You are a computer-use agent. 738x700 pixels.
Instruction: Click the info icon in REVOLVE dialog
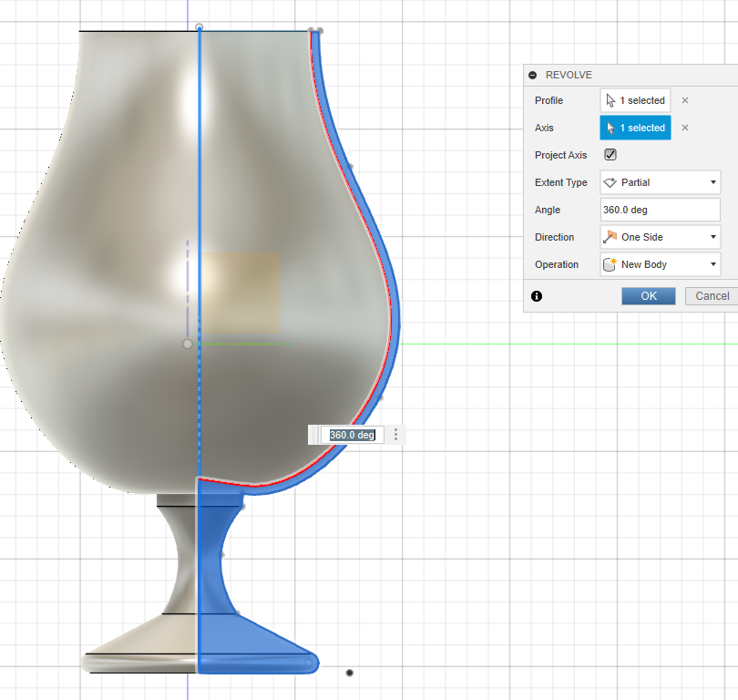(x=537, y=296)
